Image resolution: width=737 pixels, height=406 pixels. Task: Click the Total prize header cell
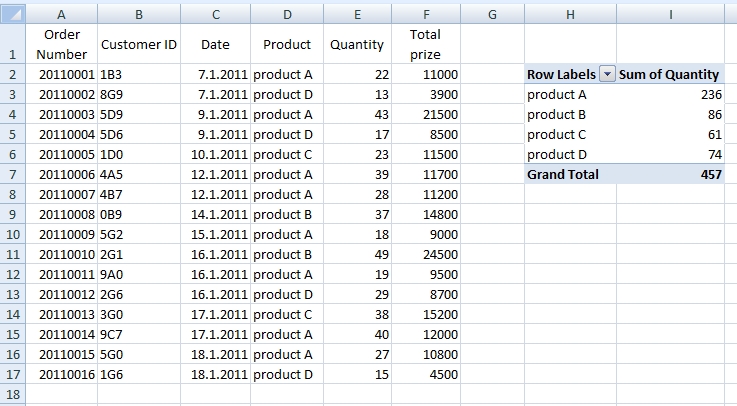click(x=426, y=45)
